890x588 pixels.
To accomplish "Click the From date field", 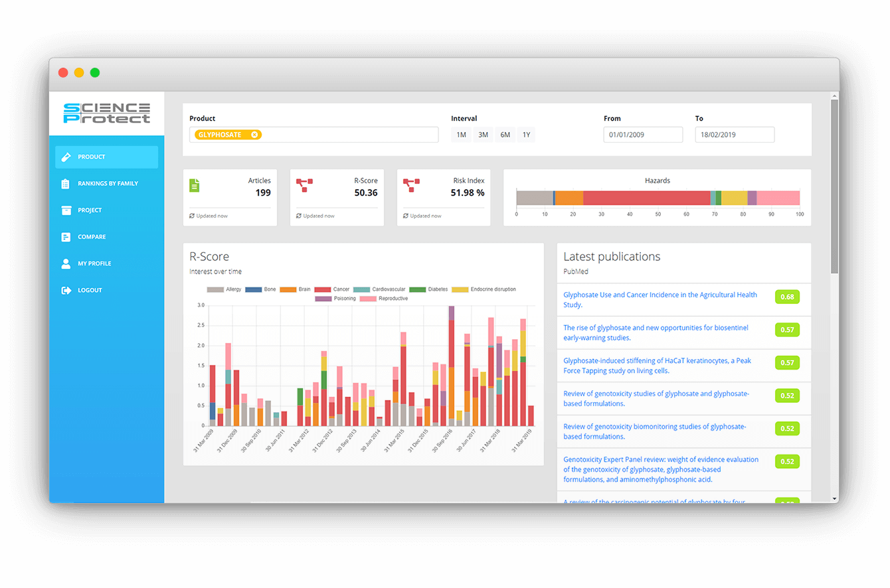I will pos(643,135).
